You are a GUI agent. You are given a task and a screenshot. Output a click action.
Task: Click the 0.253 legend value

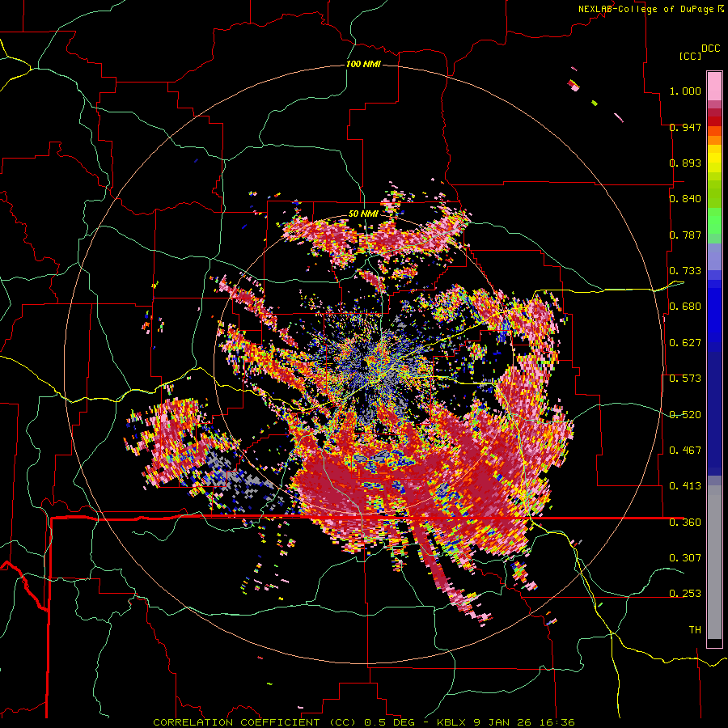[685, 594]
